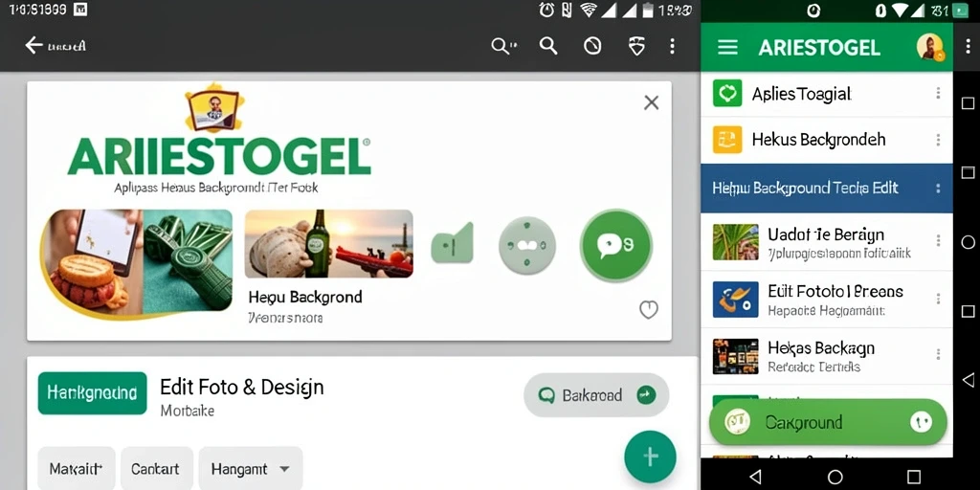Click the circular slashed icon in the top toolbar
This screenshot has width=980, height=490.
(x=592, y=46)
